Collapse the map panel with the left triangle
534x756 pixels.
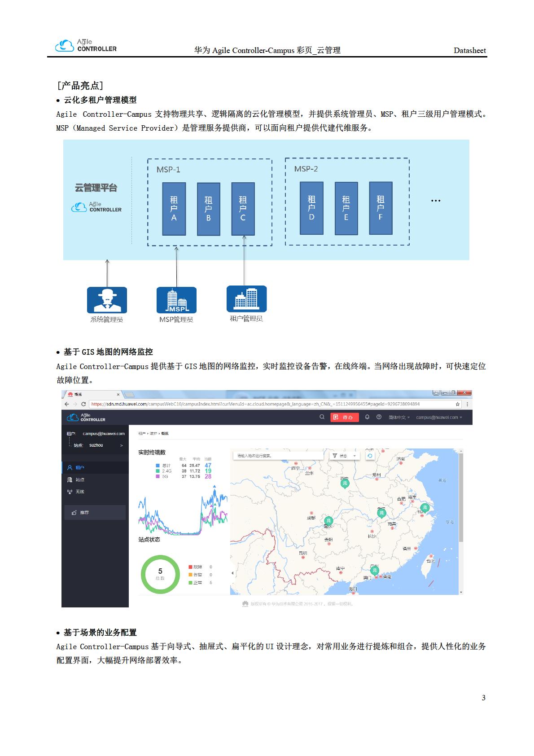point(232,573)
